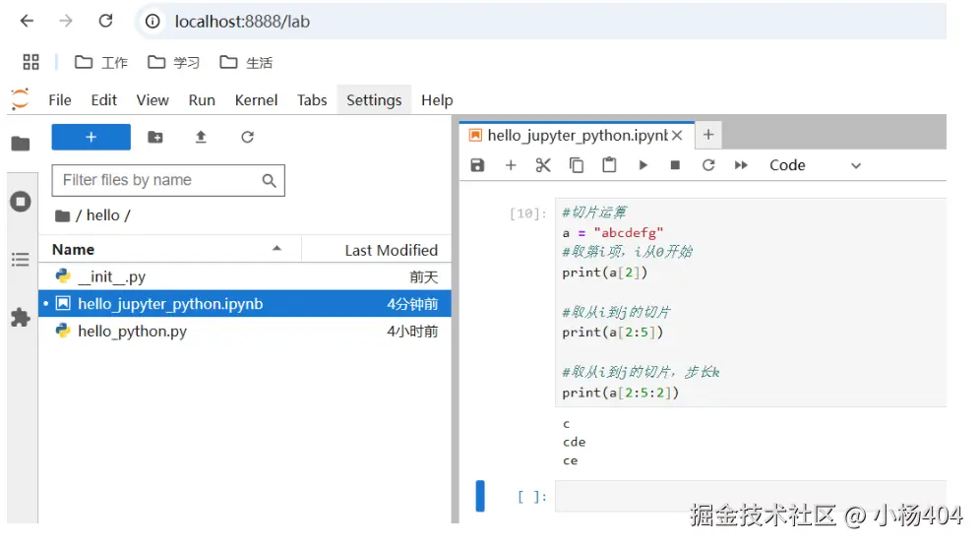Image resolution: width=980 pixels, height=546 pixels.
Task: Interrupt the kernel with stop button
Action: coord(675,165)
